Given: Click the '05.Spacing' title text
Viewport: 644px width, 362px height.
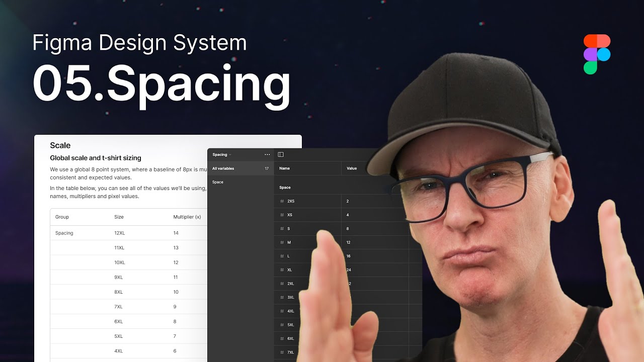Looking at the screenshot, I should [x=162, y=84].
